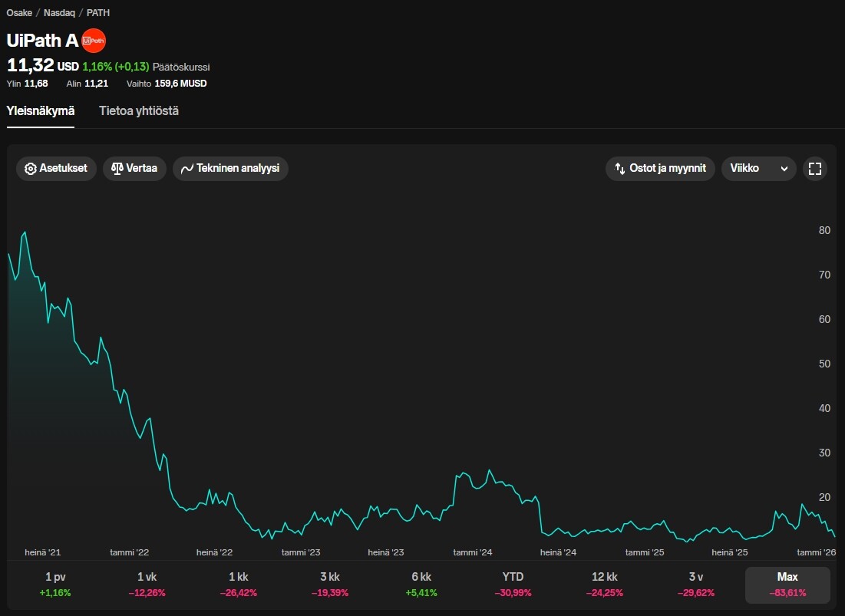Open the Viikko interval dropdown
This screenshot has height=616, width=845.
pyautogui.click(x=758, y=169)
